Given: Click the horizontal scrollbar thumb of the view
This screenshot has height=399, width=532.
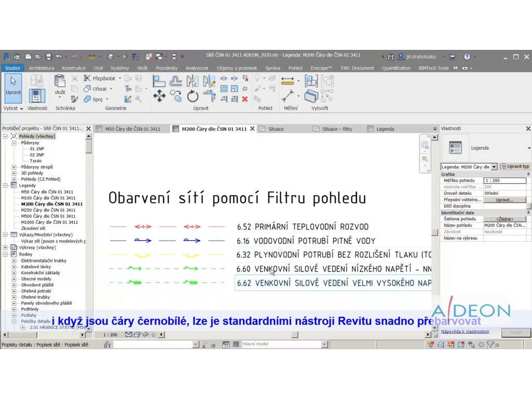Looking at the screenshot, I should (x=295, y=335).
